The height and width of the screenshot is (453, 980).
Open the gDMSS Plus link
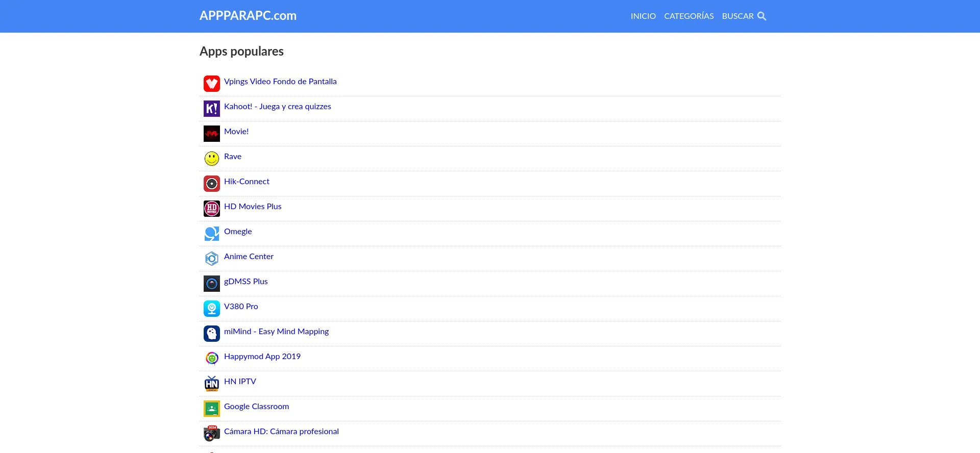coord(246,282)
